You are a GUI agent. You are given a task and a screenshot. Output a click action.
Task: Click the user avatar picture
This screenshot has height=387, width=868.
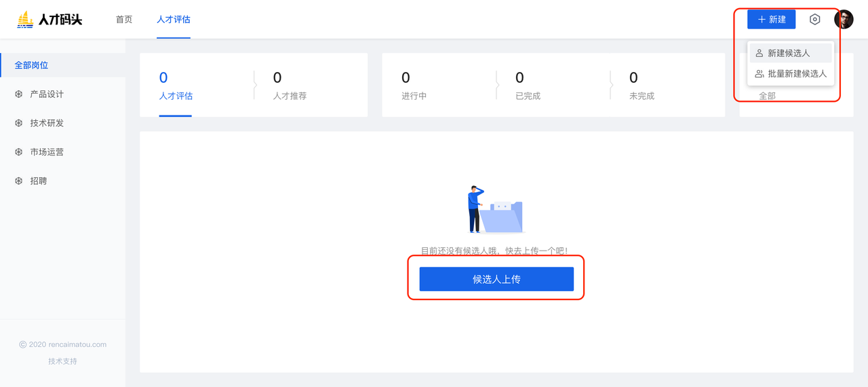(x=844, y=20)
